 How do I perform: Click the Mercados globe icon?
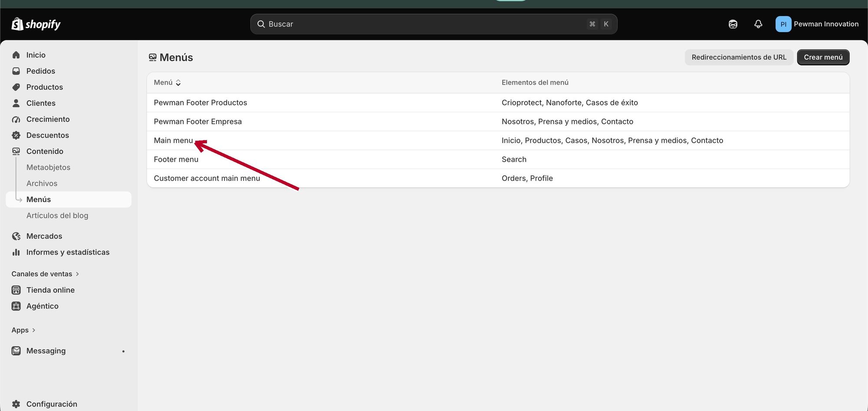[16, 236]
